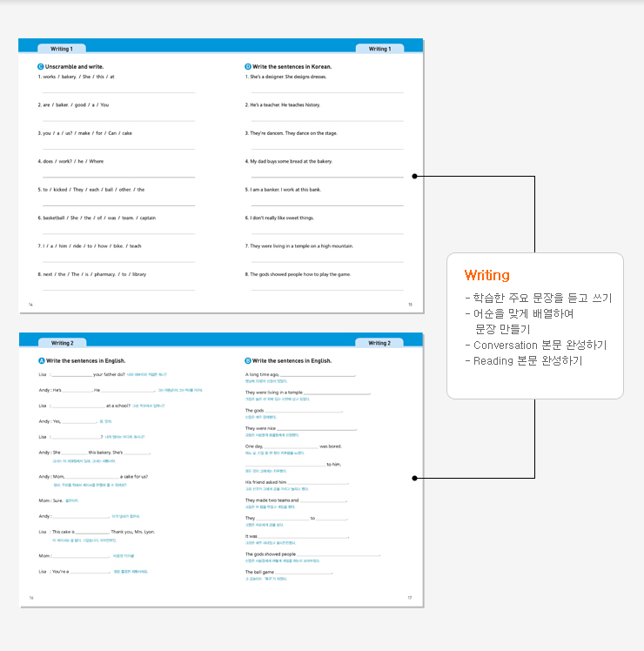Click the Writing 1 page spread thumbnail
644x651 pixels.
tap(221, 176)
